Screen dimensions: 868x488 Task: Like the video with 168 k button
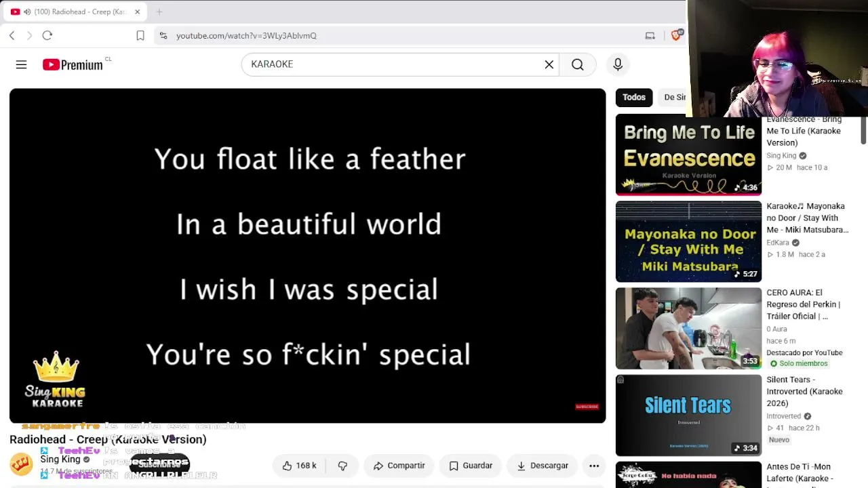(299, 466)
